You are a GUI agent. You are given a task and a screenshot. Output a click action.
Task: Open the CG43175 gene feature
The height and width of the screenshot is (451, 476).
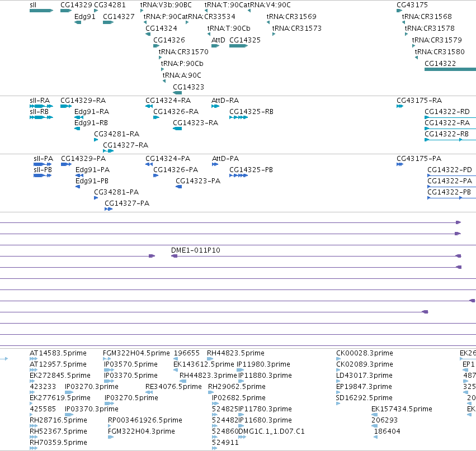(x=399, y=11)
